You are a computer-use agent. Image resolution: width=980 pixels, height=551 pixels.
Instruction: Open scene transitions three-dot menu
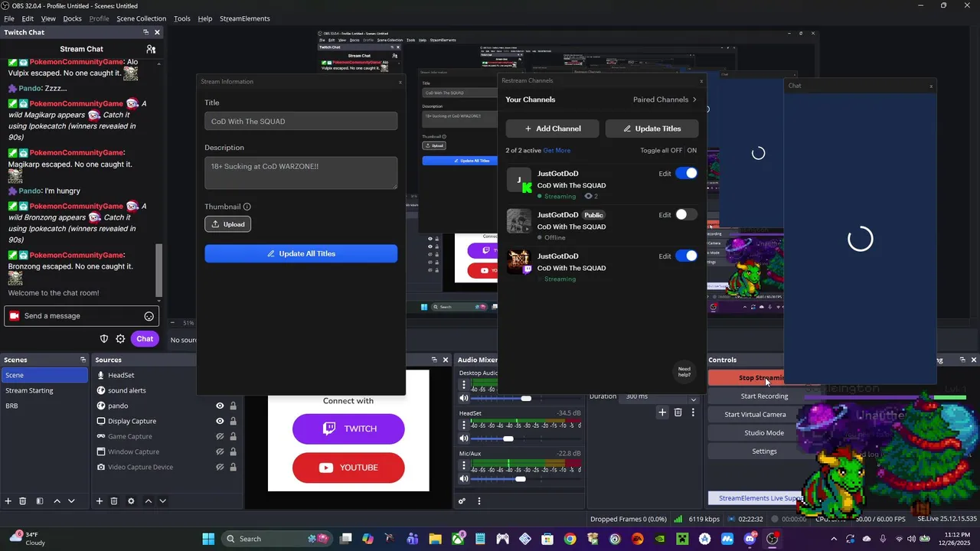[693, 412]
